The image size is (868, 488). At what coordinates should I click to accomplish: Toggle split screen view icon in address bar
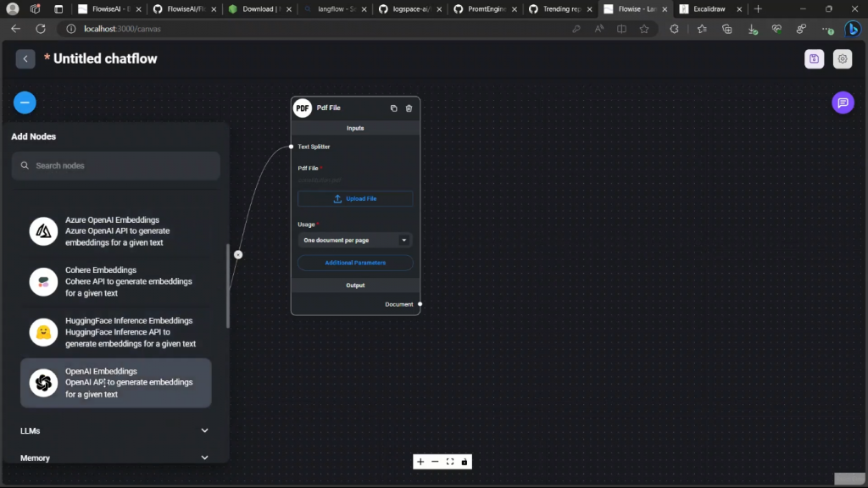click(x=621, y=29)
